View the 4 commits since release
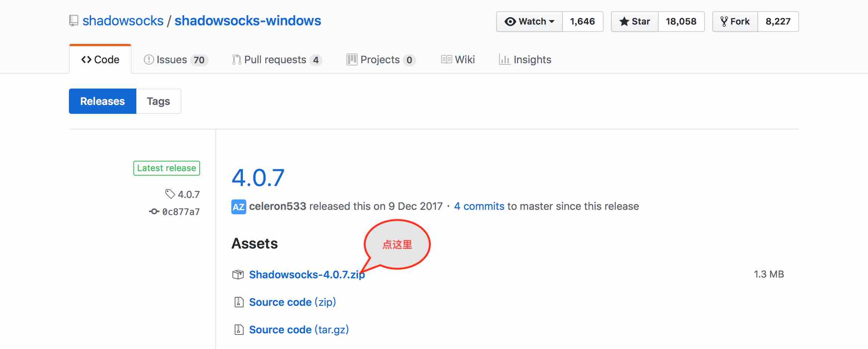 click(479, 206)
